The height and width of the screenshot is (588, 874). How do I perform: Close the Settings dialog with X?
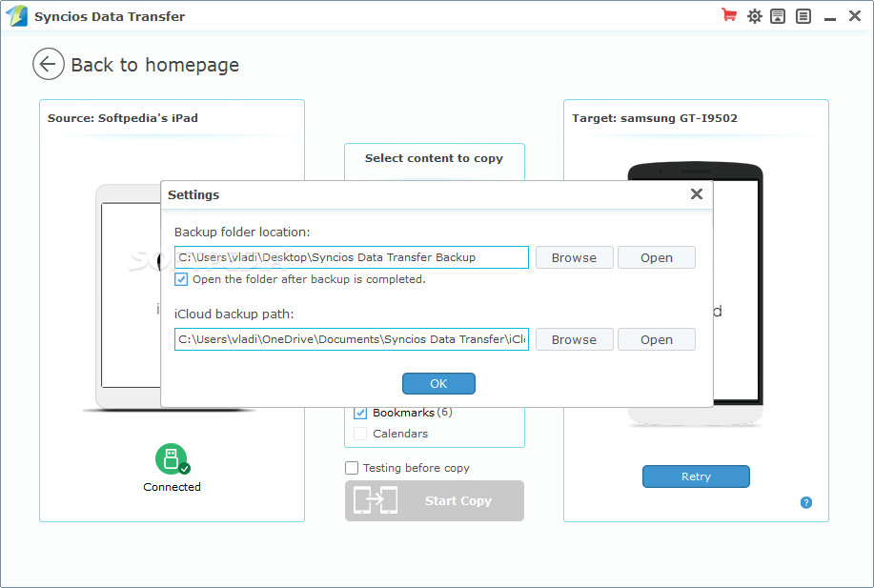click(696, 194)
